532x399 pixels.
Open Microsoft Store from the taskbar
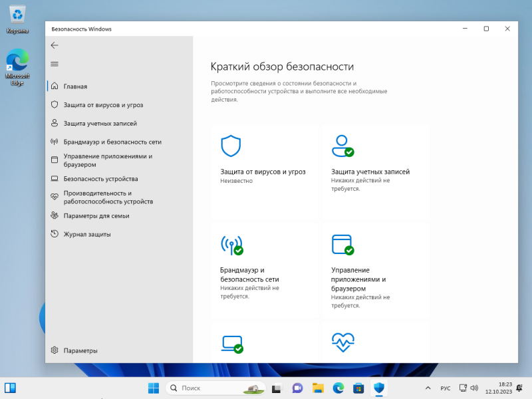click(358, 388)
